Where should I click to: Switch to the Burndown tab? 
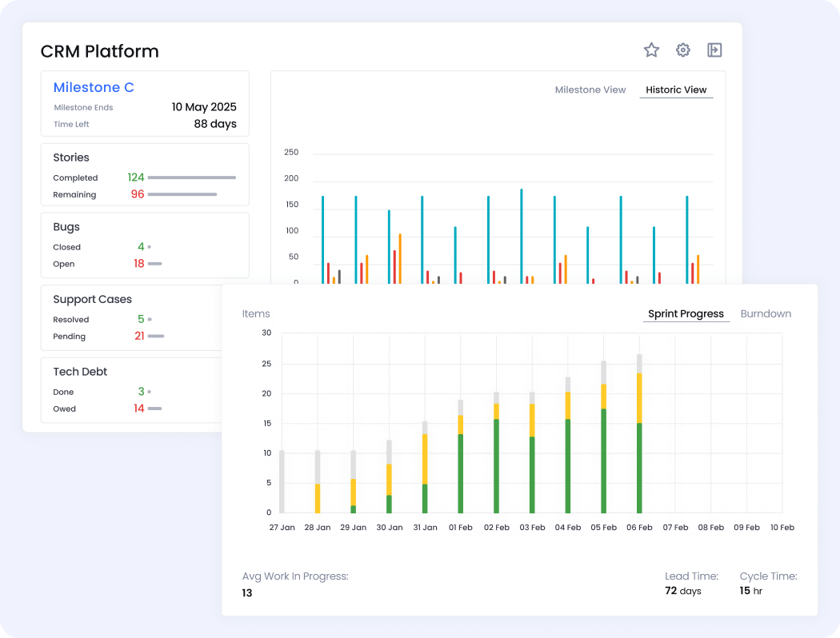(766, 313)
